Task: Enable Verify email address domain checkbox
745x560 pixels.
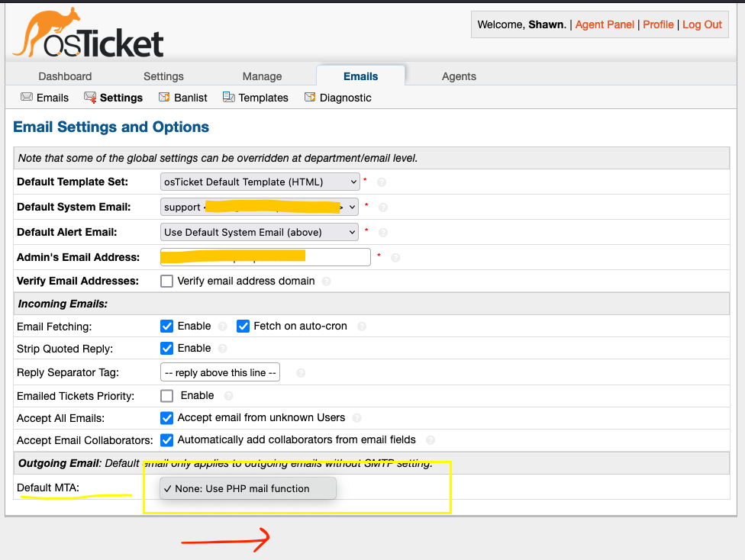Action: pos(166,282)
